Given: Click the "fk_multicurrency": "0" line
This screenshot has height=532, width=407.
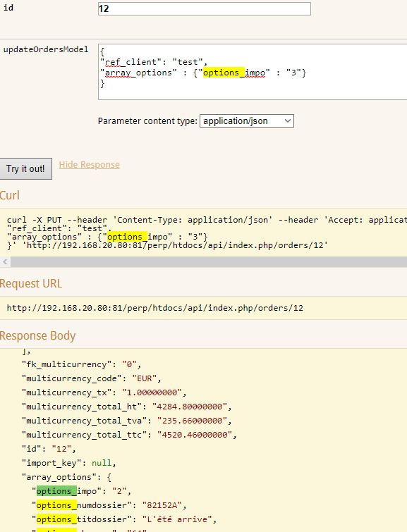Looking at the screenshot, I should [x=82, y=364].
